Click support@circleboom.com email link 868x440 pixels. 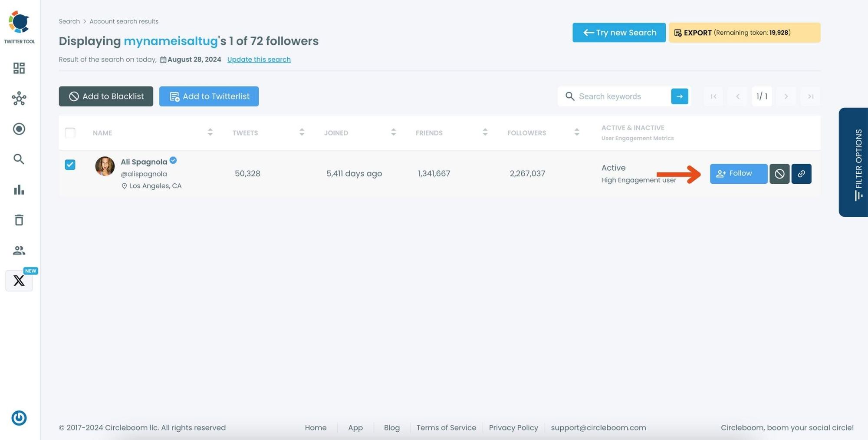(x=598, y=428)
